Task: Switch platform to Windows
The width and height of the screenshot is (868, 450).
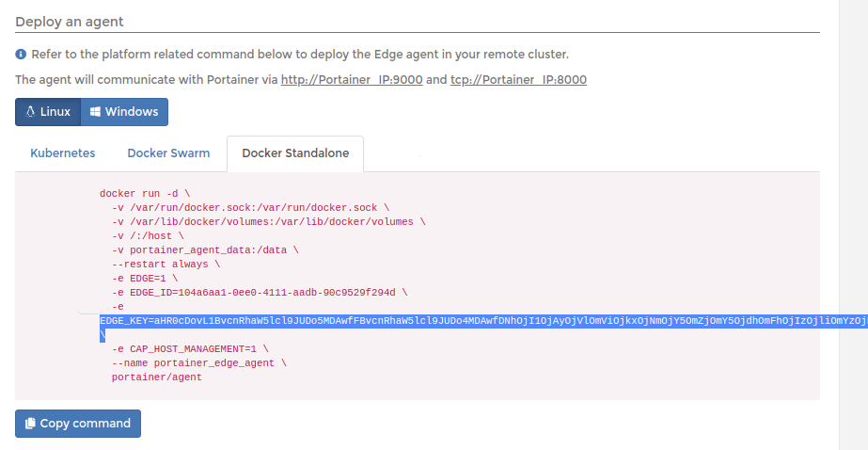Action: coord(124,112)
